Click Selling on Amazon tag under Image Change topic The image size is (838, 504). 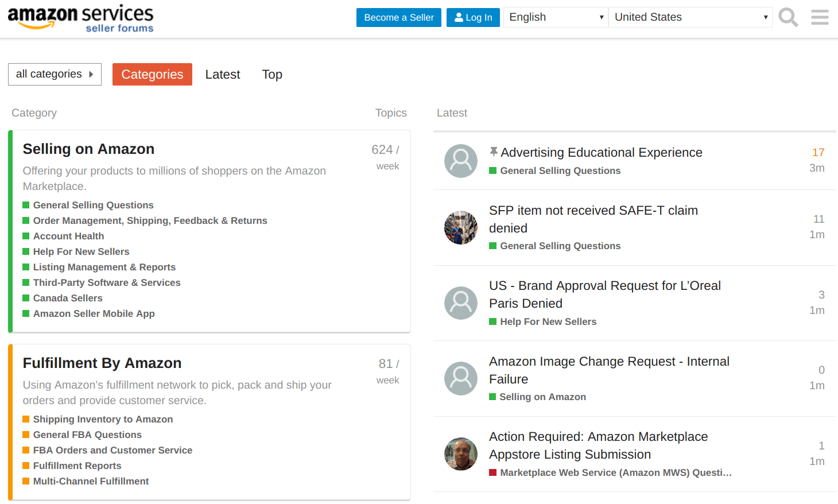542,397
